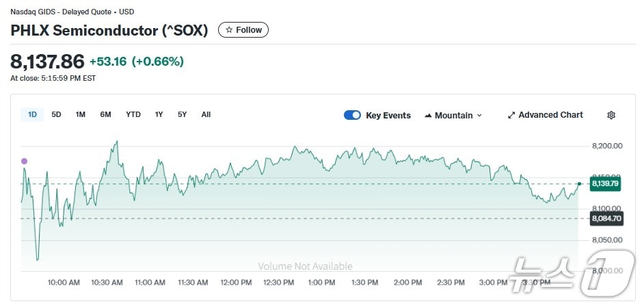644x306 pixels.
Task: Follow the PHLX Semiconductor index
Action: 243,30
